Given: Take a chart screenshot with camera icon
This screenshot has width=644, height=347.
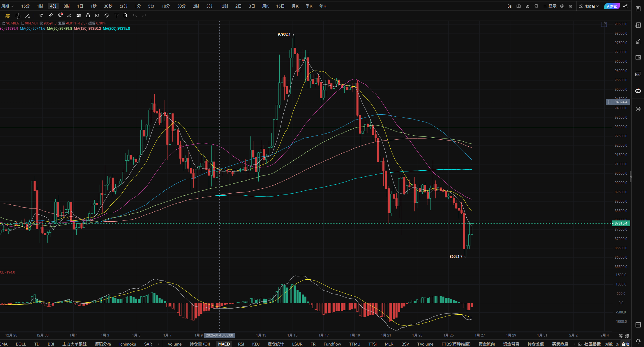Looking at the screenshot, I should coord(518,6).
